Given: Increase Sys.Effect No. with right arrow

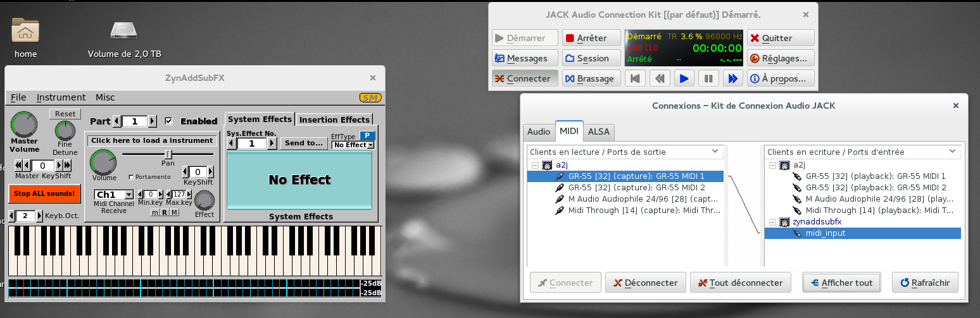Looking at the screenshot, I should (272, 144).
